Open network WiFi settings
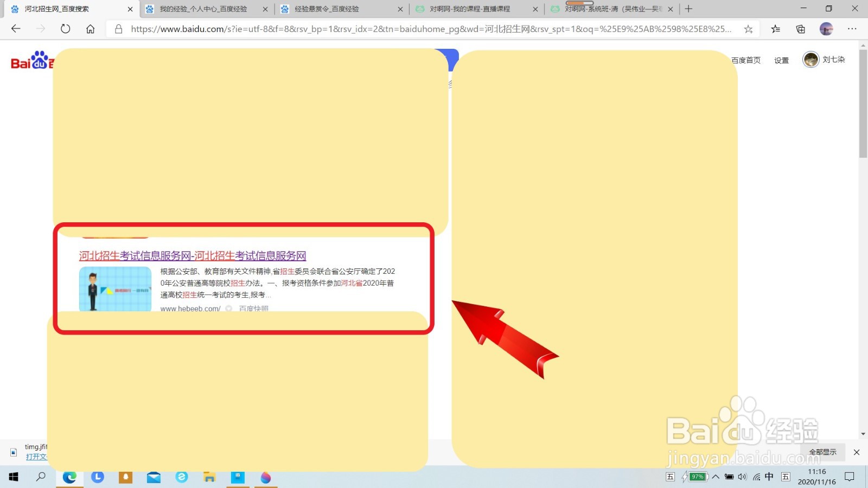 (x=756, y=477)
